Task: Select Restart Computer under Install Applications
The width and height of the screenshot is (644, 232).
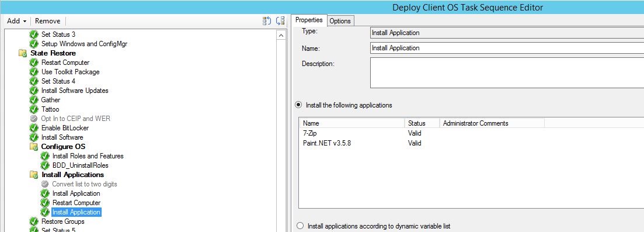Action: pos(76,203)
